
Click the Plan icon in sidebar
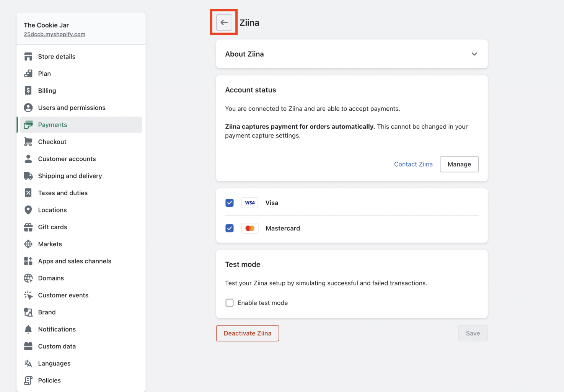coord(28,73)
